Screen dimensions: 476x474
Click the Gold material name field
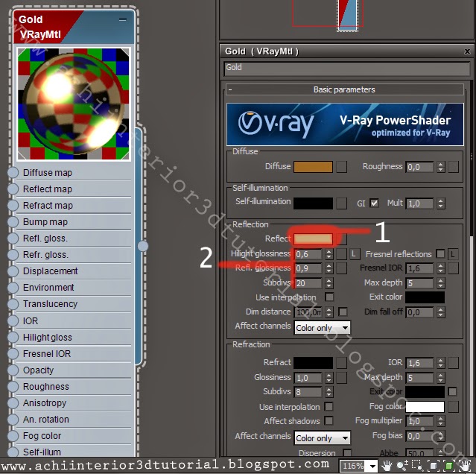346,67
